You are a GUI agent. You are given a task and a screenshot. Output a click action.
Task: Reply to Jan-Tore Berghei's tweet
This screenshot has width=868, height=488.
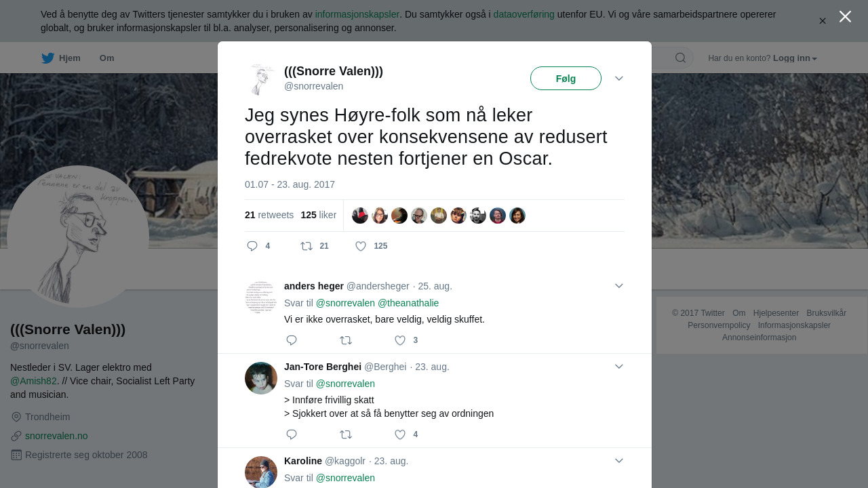(292, 434)
